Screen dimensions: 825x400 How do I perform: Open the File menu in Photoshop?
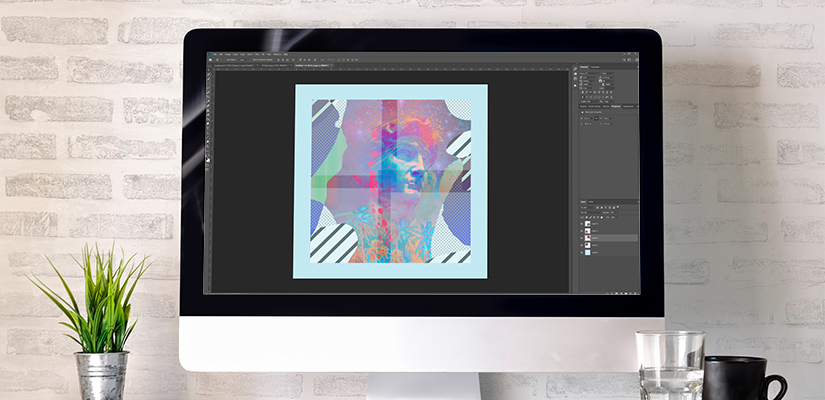point(215,54)
